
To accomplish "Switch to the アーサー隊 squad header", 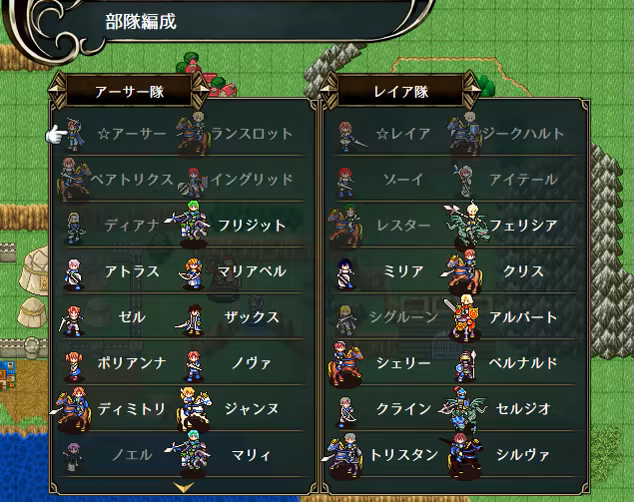I will [129, 91].
